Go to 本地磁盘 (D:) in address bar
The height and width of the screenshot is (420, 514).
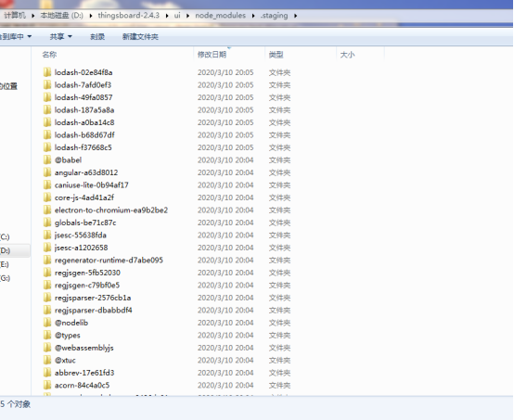(61, 16)
